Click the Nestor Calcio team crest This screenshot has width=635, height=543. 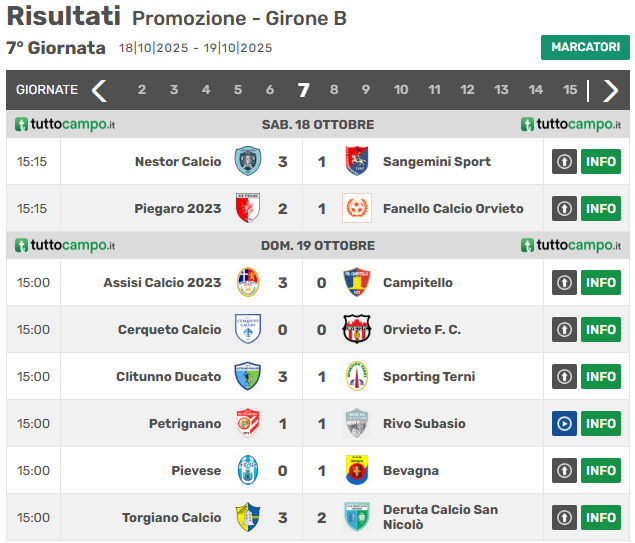[x=247, y=161]
